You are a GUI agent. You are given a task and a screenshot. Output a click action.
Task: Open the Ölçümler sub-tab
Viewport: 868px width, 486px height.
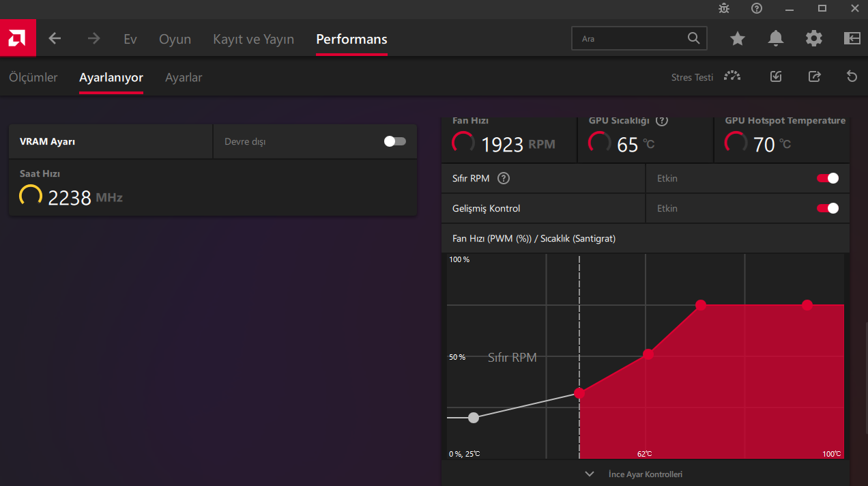click(33, 77)
